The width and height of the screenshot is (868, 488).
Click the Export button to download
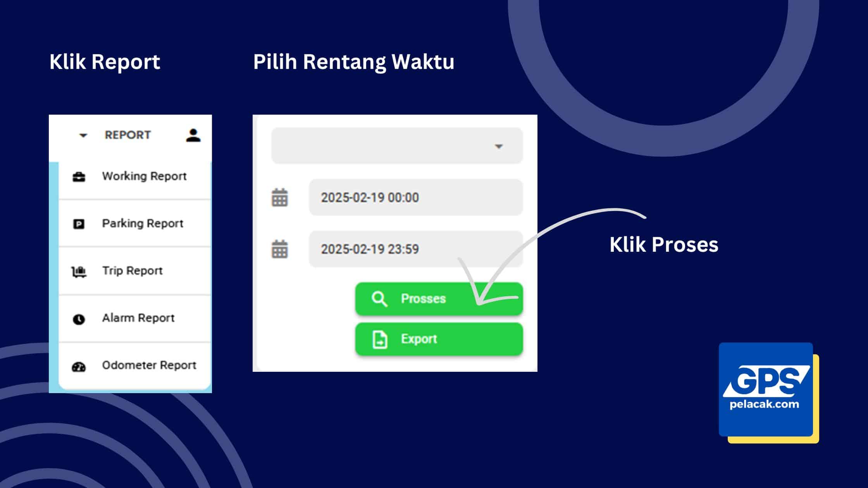click(438, 339)
